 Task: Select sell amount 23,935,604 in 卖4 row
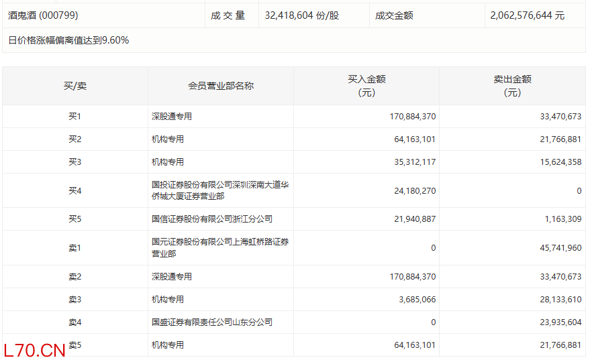tap(560, 322)
